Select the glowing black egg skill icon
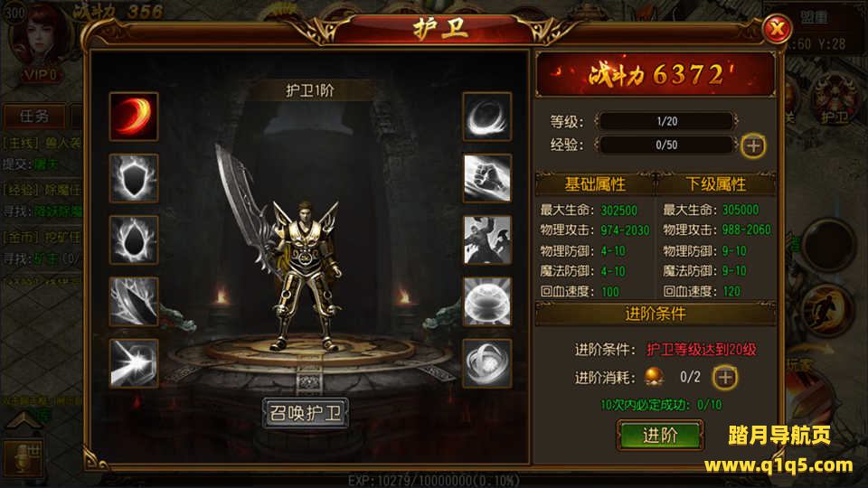868x488 pixels. [x=134, y=240]
